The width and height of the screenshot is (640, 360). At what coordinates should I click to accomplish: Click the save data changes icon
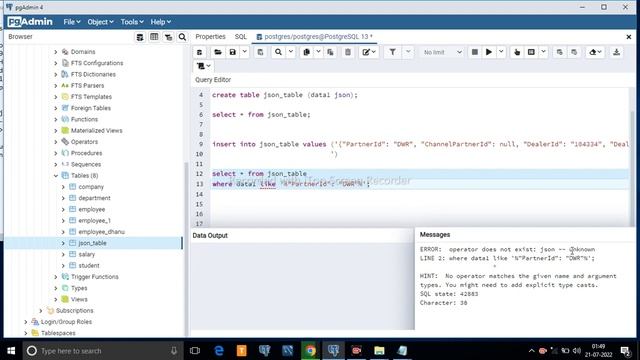point(260,52)
